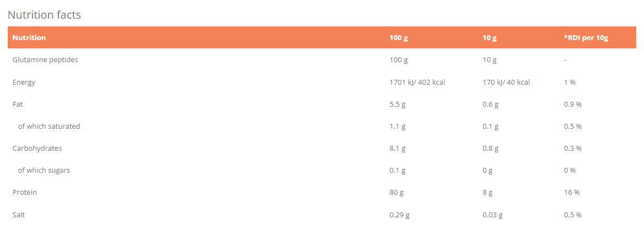Click the 8.1 g carbohydrates value

[x=398, y=148]
